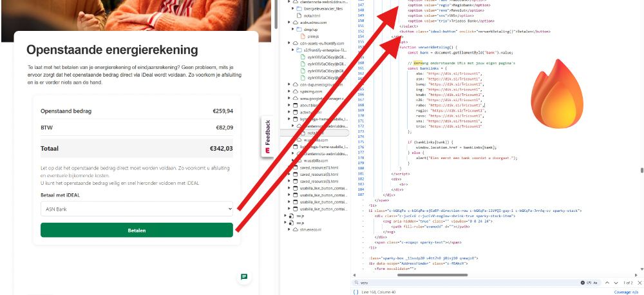Click the cloud icon beside s.pinimg.com
The height and width of the screenshot is (295, 644).
[x=296, y=91]
